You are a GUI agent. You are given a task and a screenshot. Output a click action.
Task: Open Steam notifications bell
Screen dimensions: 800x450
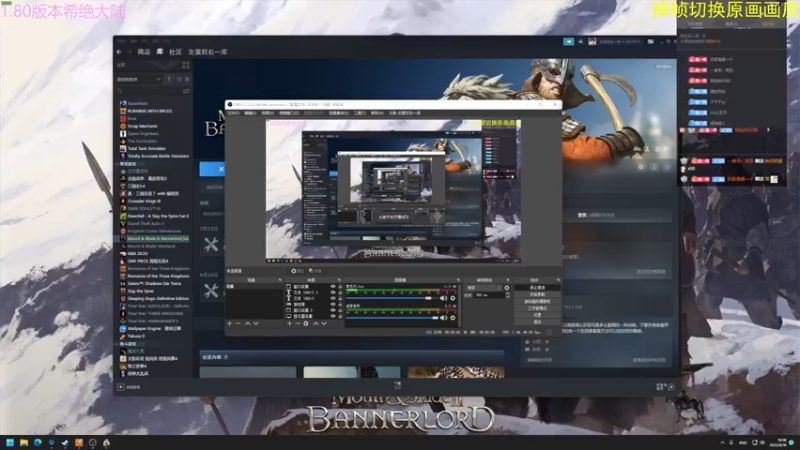coord(581,41)
